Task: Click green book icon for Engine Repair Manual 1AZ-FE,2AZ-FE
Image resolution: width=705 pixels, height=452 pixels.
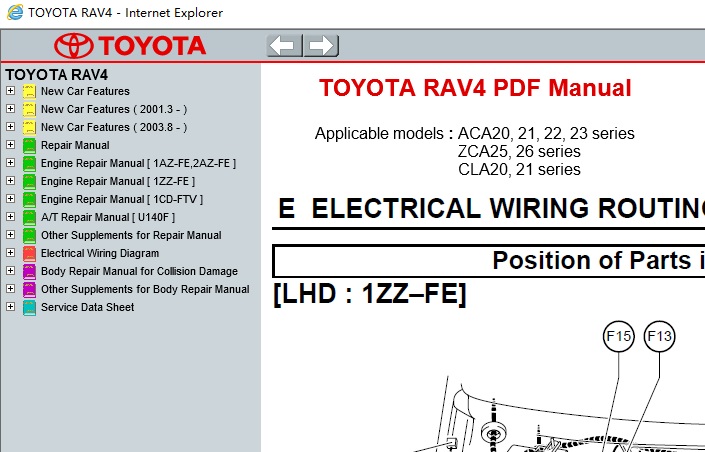Action: click(29, 163)
